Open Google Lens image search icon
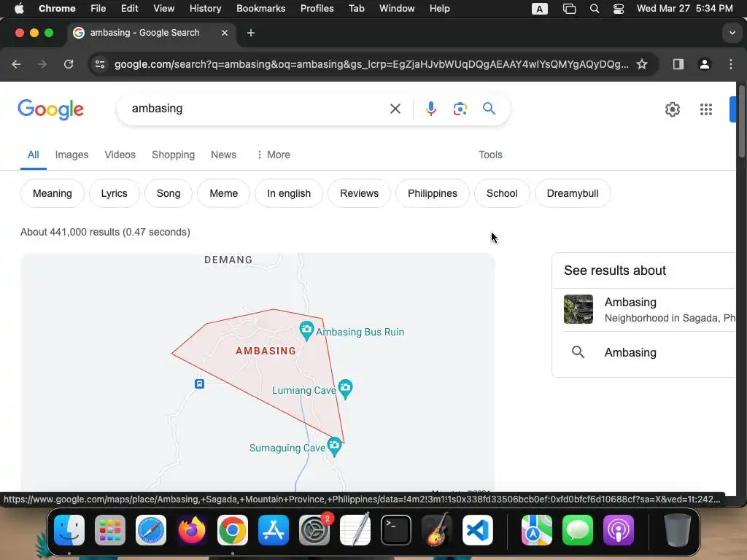This screenshot has width=747, height=560. pyautogui.click(x=460, y=109)
